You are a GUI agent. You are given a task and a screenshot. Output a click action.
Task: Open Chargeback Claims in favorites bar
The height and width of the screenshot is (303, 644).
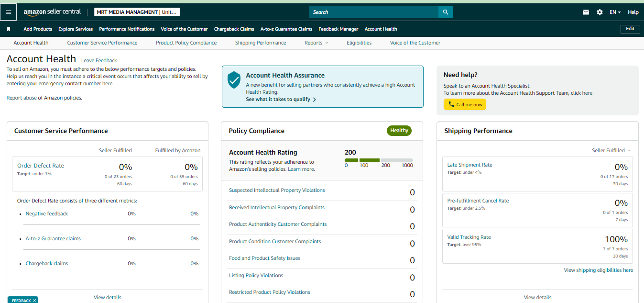pyautogui.click(x=234, y=29)
